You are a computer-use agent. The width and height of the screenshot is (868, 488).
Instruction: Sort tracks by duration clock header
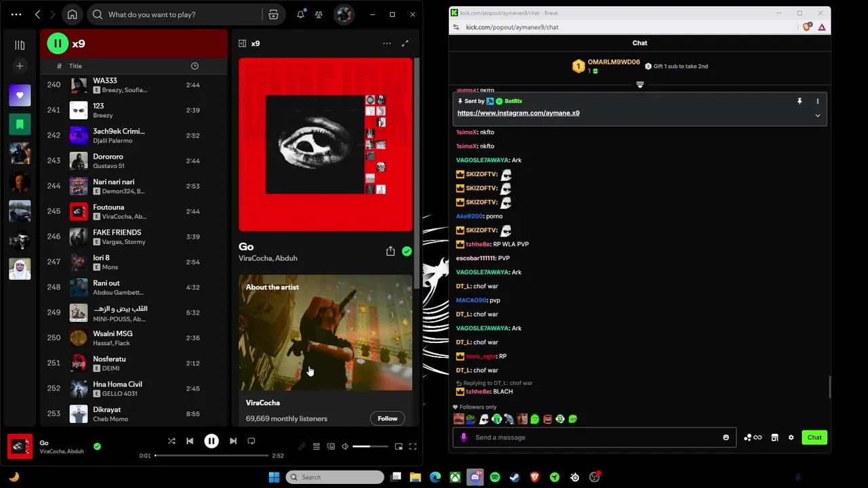(195, 66)
